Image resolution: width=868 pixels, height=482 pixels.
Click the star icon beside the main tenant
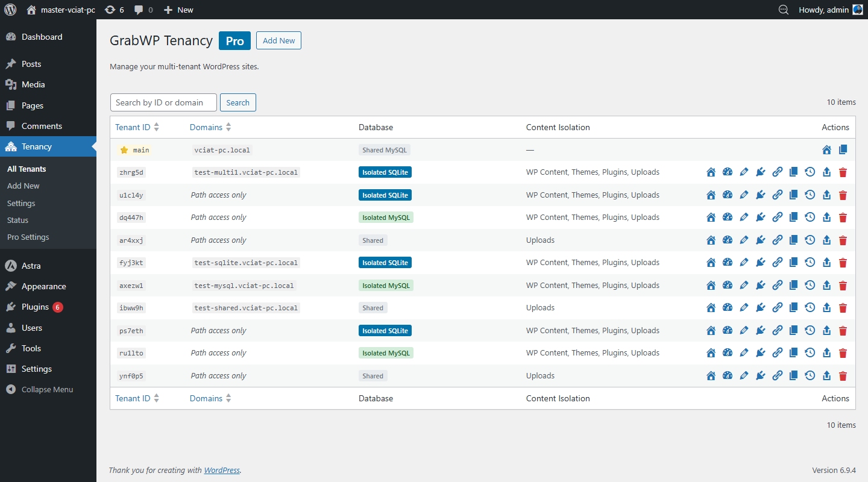[x=124, y=149]
